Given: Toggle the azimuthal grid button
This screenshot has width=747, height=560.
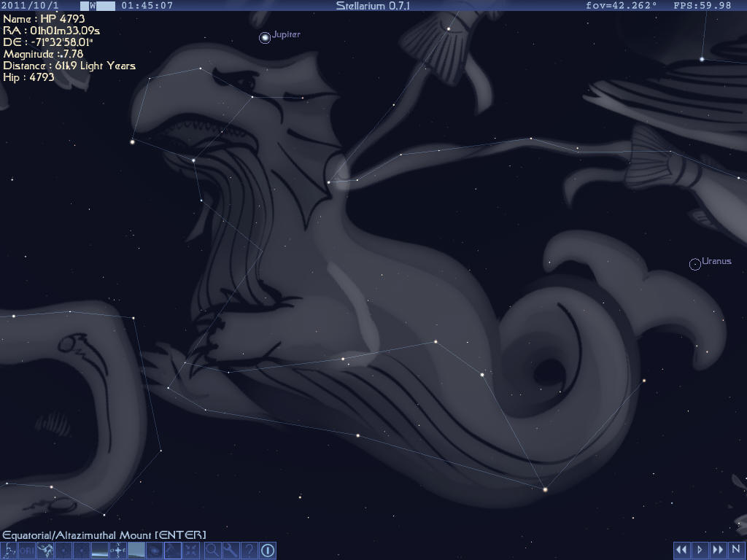Looking at the screenshot, I should pos(63,551).
